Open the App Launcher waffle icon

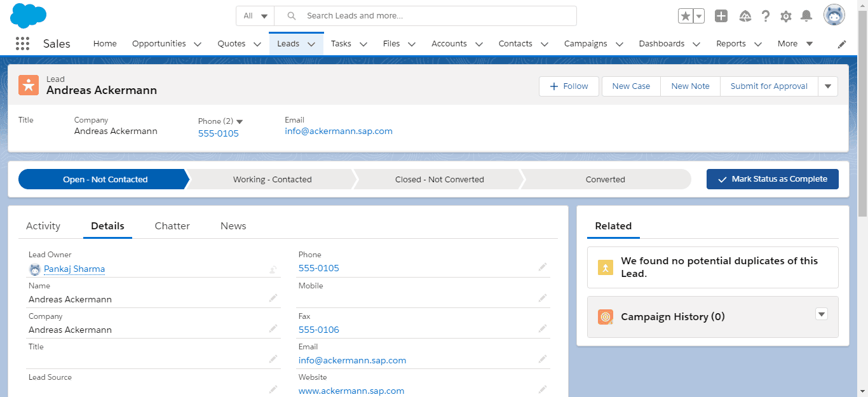(22, 43)
